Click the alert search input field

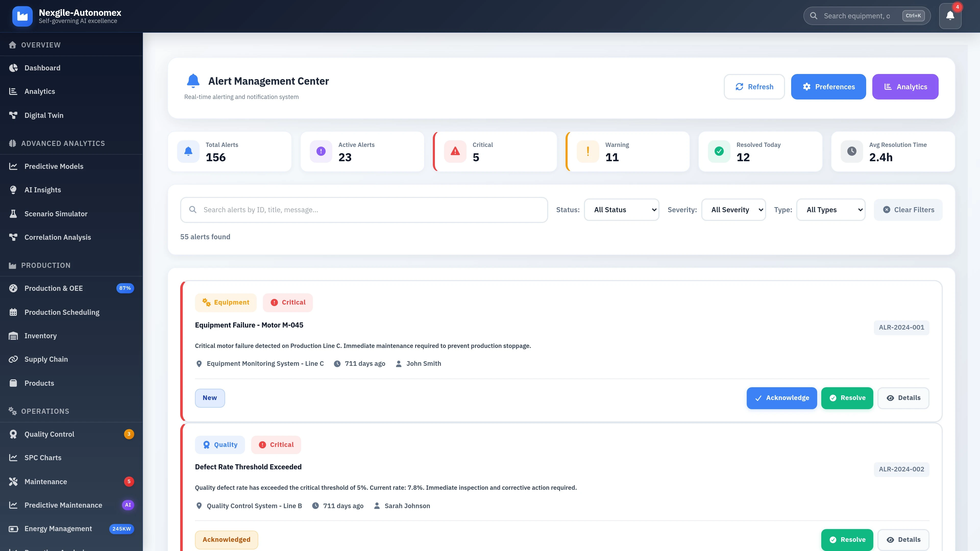click(x=364, y=209)
